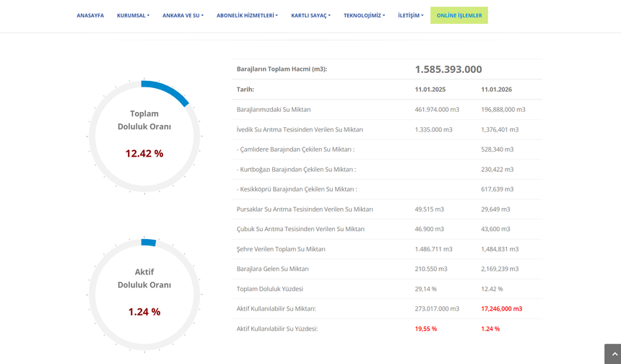Click the Aktif Doluluk Oranı gauge
This screenshot has height=364, width=621.
click(144, 278)
